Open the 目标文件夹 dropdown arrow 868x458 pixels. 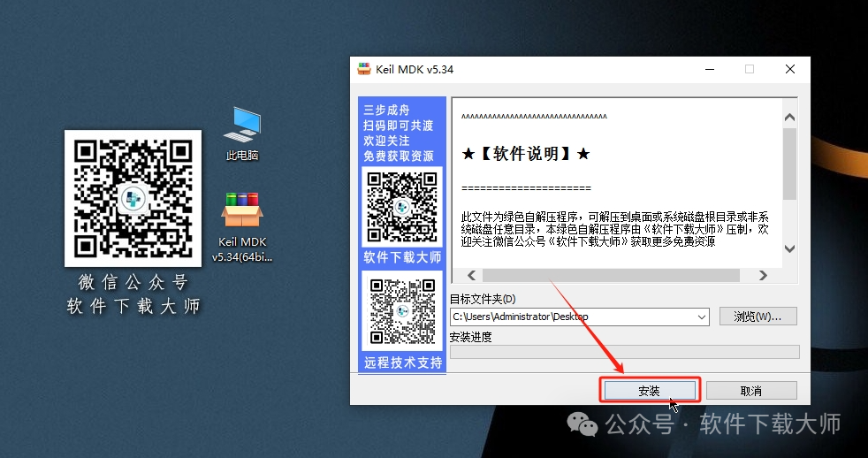coord(701,317)
